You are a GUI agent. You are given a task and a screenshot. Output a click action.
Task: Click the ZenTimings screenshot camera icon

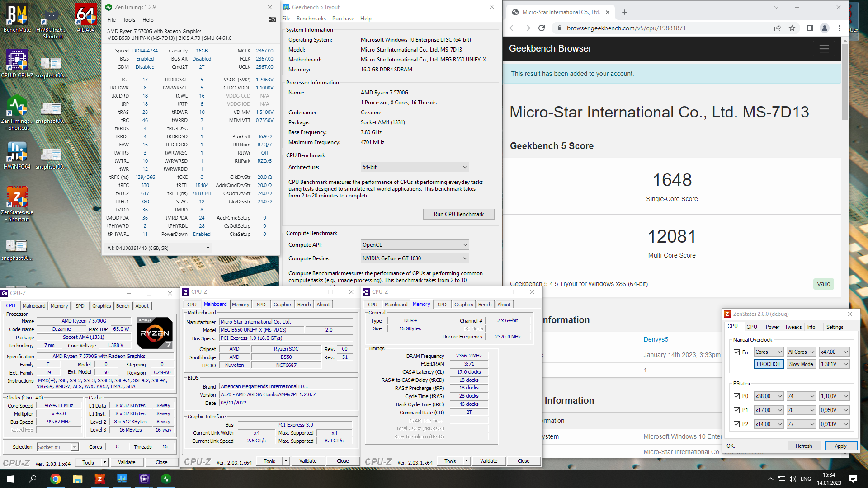(x=272, y=19)
